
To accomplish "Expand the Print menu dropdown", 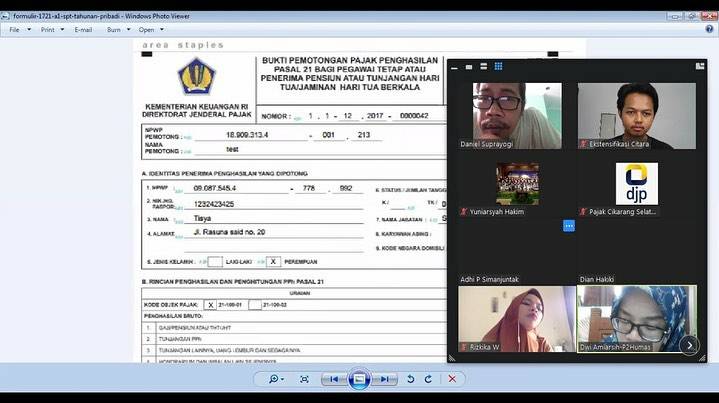I will (x=50, y=30).
